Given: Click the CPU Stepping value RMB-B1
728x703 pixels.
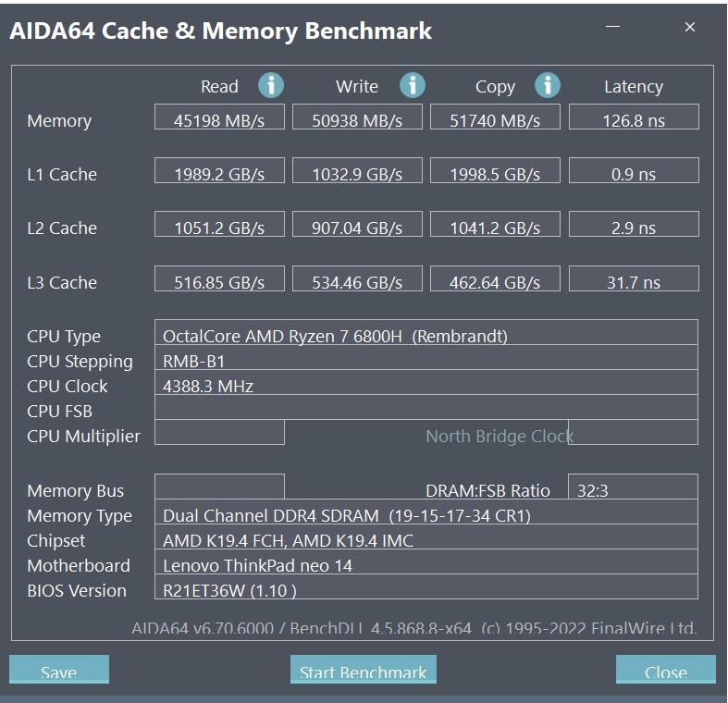Looking at the screenshot, I should [x=426, y=358].
